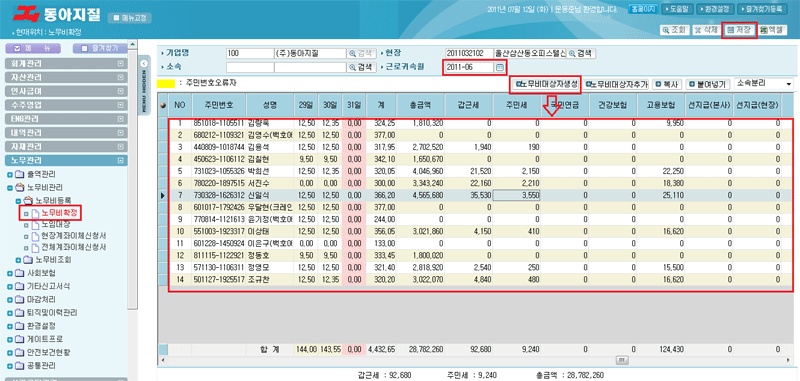The height and width of the screenshot is (381, 800).
Task: Export grid with 엑셀 button
Action: (x=771, y=30)
